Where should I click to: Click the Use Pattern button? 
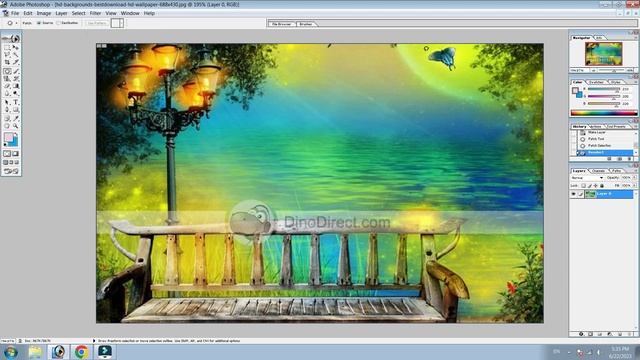pos(97,23)
